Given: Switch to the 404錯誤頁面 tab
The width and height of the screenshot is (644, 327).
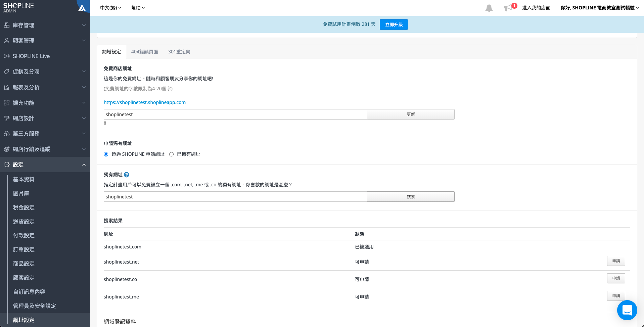Looking at the screenshot, I should (144, 52).
